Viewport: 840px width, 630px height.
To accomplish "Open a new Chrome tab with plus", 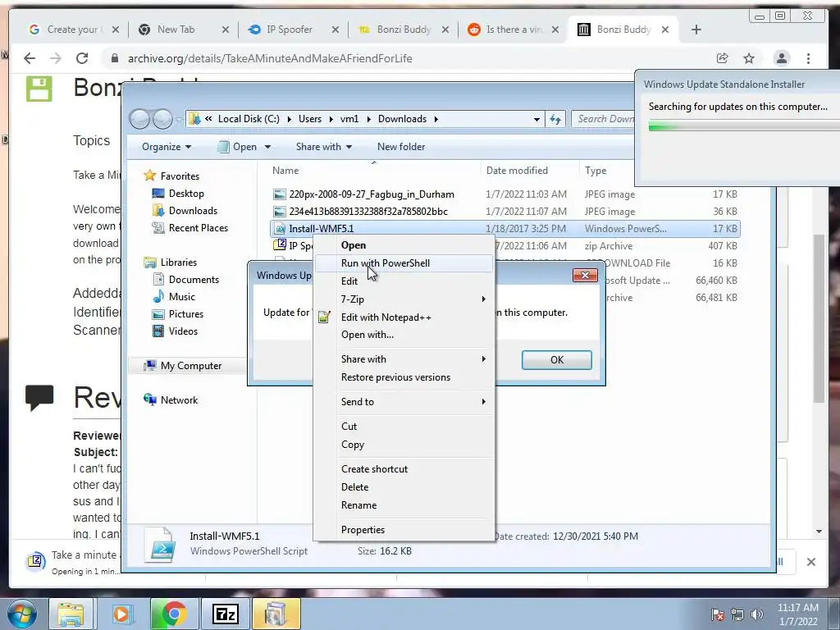I will pos(696,30).
